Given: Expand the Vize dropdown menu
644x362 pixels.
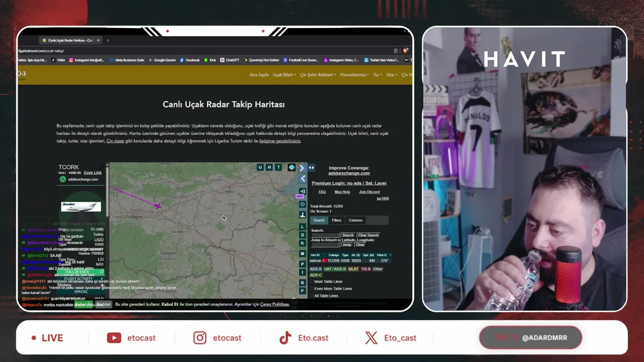Looking at the screenshot, I should (391, 75).
